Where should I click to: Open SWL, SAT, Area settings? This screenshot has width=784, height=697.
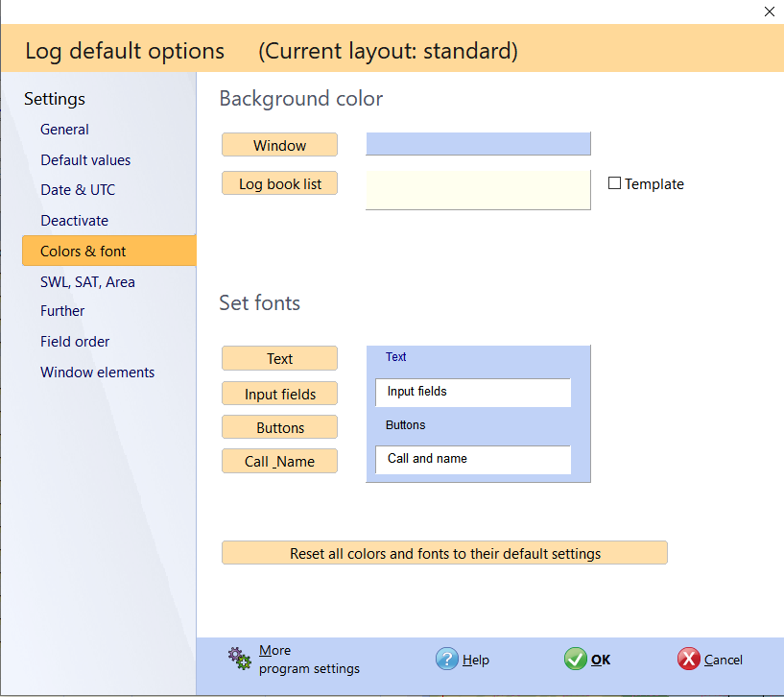click(87, 282)
